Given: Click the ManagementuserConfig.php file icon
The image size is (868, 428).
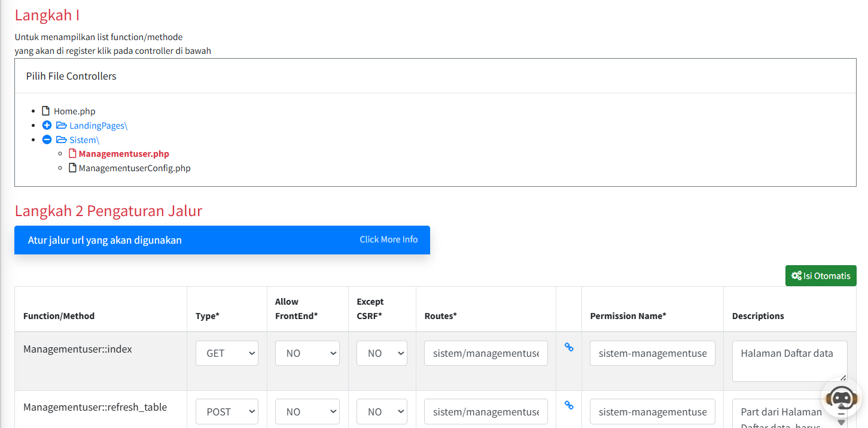Looking at the screenshot, I should point(72,168).
